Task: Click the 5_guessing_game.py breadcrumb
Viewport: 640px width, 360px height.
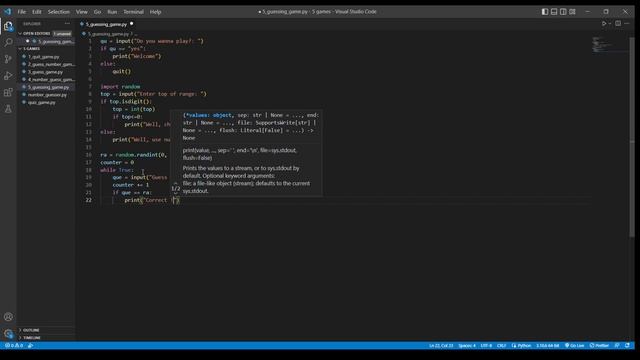Action: point(108,34)
